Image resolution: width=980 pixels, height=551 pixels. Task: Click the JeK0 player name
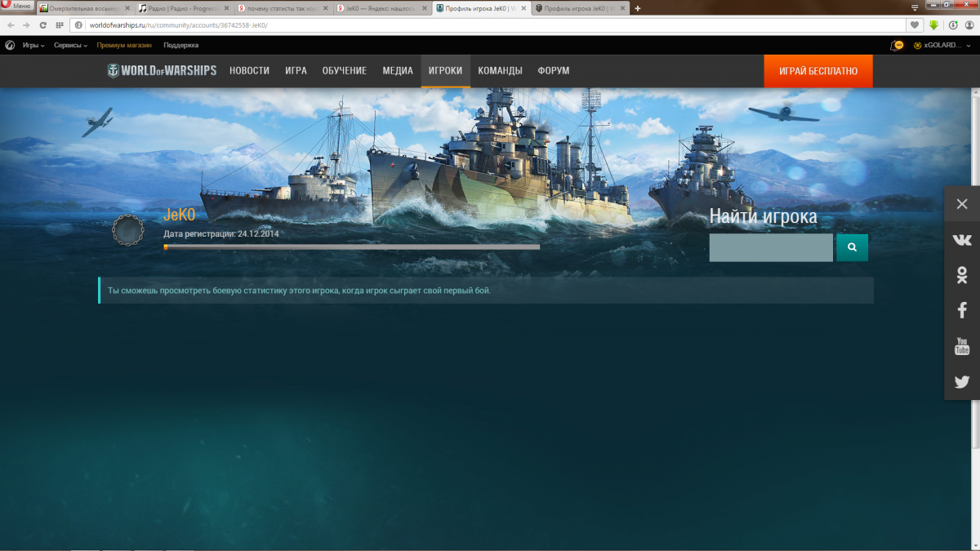point(180,216)
